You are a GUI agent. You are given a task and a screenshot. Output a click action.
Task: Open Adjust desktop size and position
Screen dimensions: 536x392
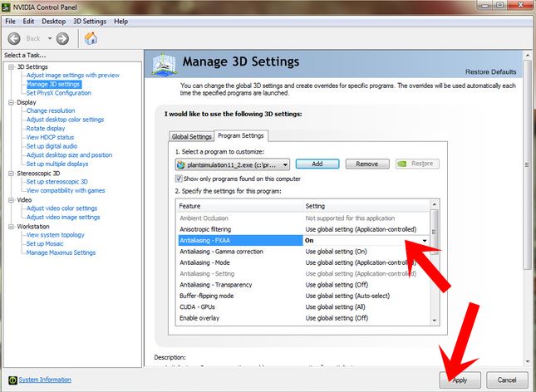click(69, 155)
